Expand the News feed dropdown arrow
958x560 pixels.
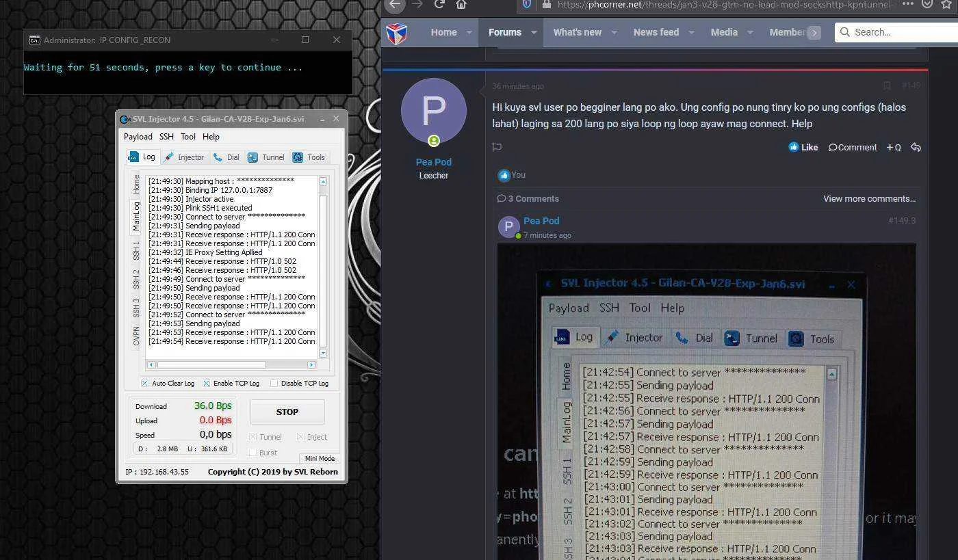(x=691, y=32)
